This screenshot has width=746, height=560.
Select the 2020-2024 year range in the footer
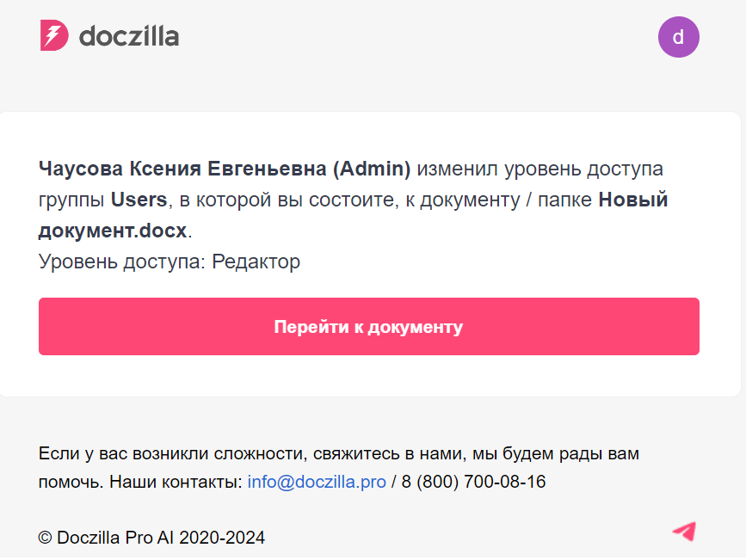(x=222, y=538)
